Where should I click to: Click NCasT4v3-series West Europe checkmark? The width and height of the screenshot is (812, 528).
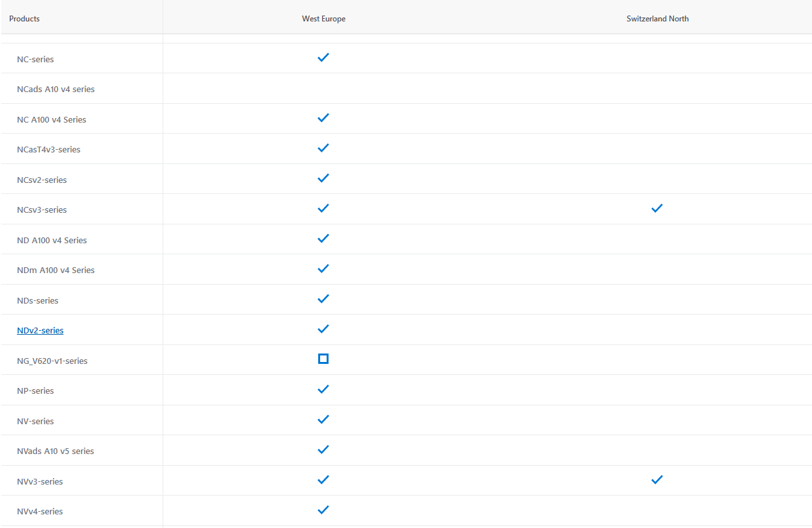[x=323, y=148]
